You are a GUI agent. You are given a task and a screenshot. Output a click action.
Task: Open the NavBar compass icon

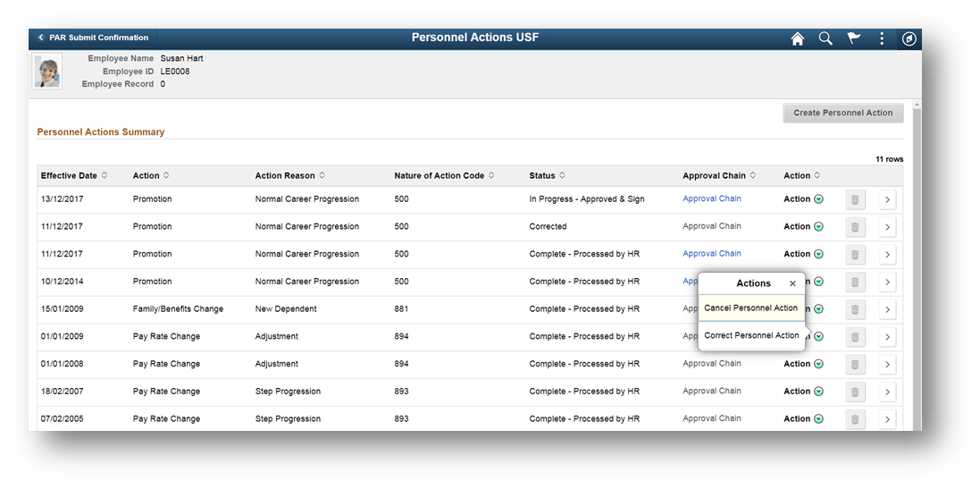click(909, 38)
